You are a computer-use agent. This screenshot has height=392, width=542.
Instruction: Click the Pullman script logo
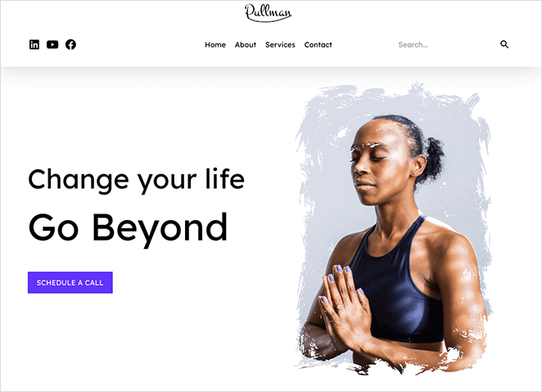pos(269,13)
